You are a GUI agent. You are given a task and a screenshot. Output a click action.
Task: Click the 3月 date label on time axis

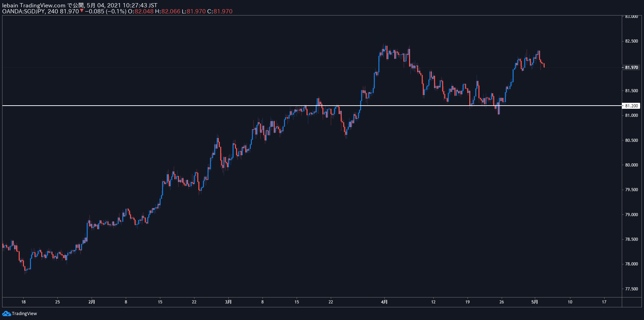coord(228,302)
